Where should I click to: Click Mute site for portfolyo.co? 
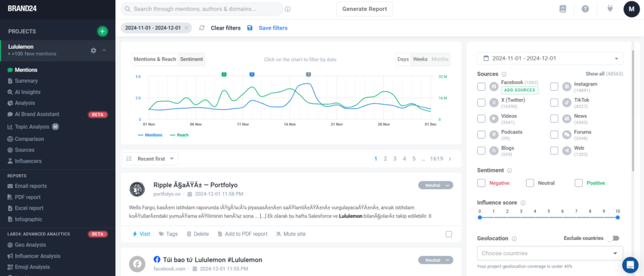[291, 234]
